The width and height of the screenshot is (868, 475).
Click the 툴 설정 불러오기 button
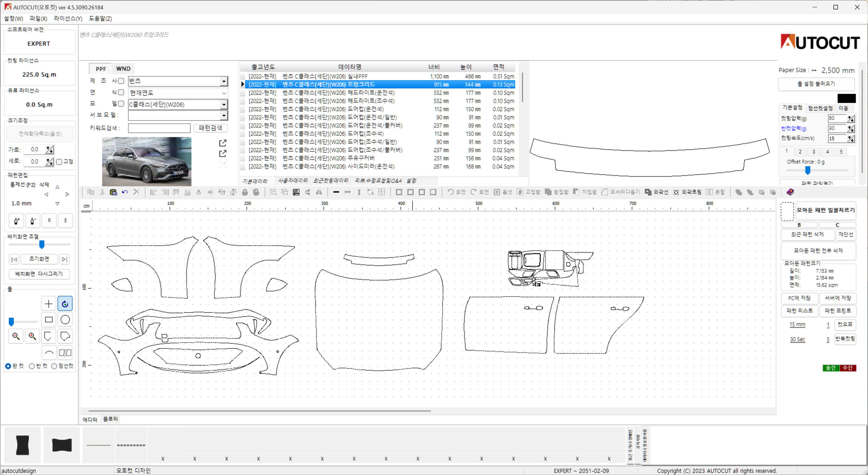(x=816, y=84)
